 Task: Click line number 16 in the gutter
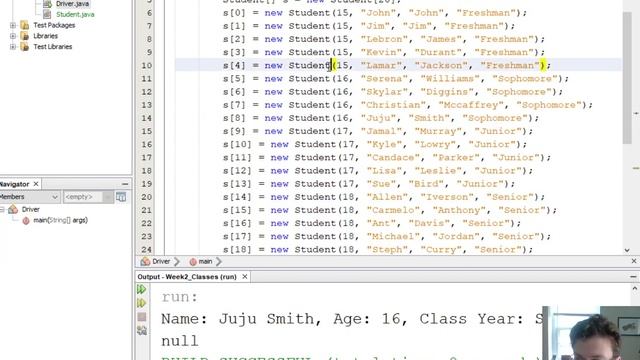147,144
